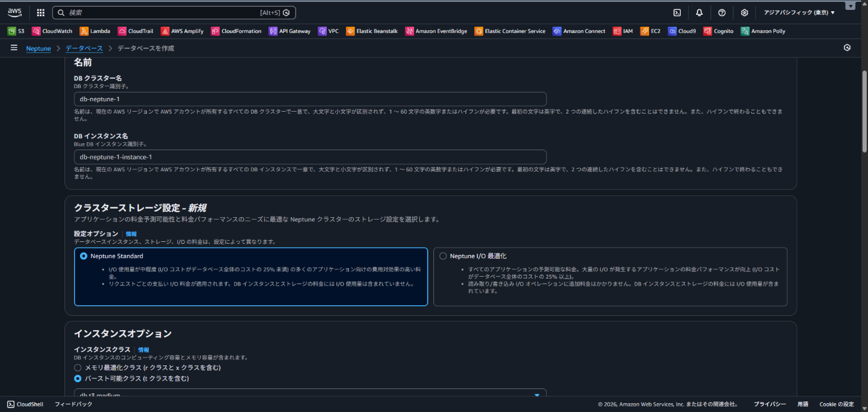Image resolution: width=868 pixels, height=412 pixels.
Task: Open the Amazon EventBridge bookmark
Action: [436, 31]
